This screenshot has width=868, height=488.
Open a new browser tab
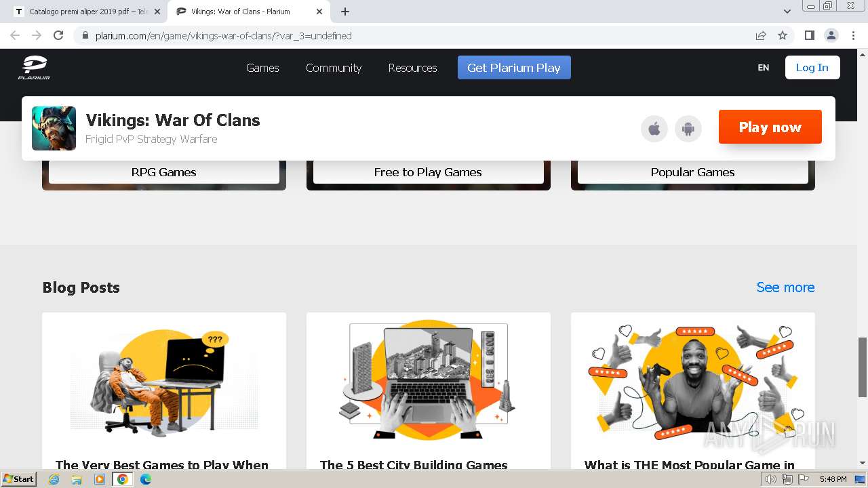[x=345, y=12]
